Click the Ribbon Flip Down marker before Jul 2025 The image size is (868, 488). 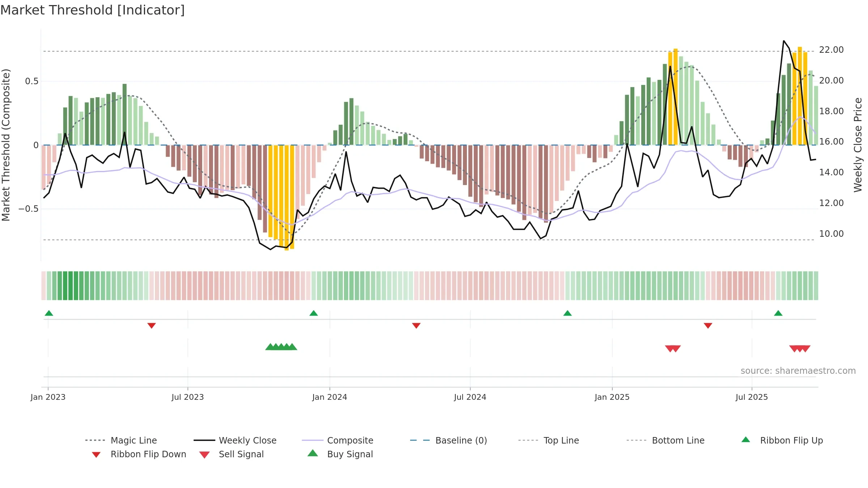coord(708,326)
